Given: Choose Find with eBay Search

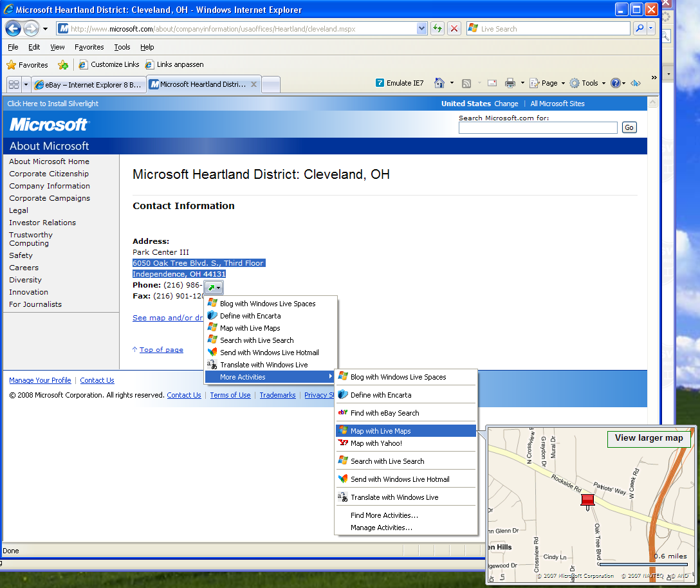Looking at the screenshot, I should (384, 413).
